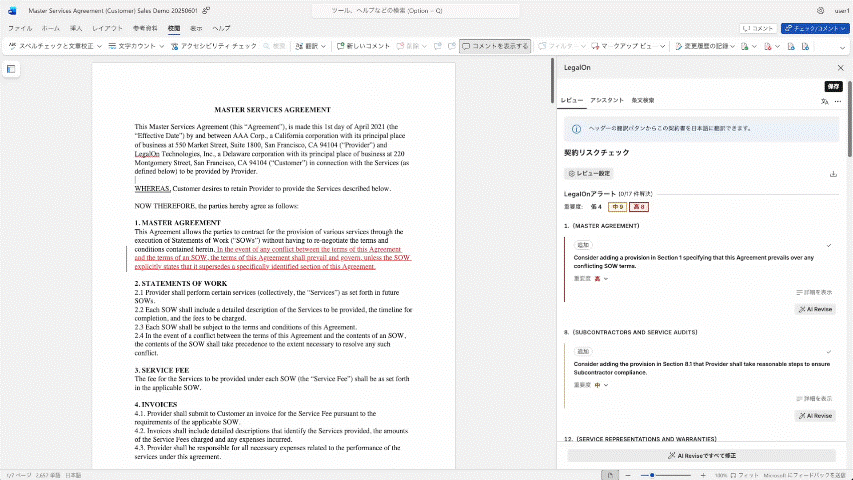Run スペルチェックと文章校正

tap(51, 46)
